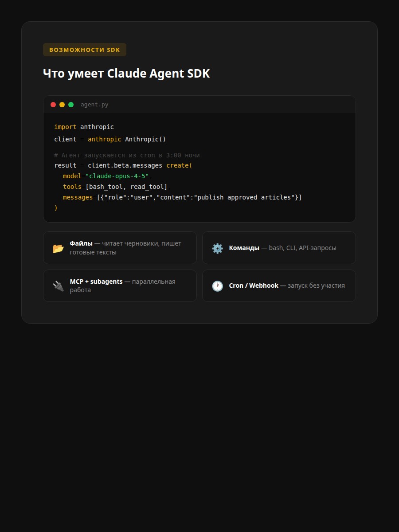The height and width of the screenshot is (532, 399).
Task: Click the 'model' keyword in the code
Action: tap(72, 176)
